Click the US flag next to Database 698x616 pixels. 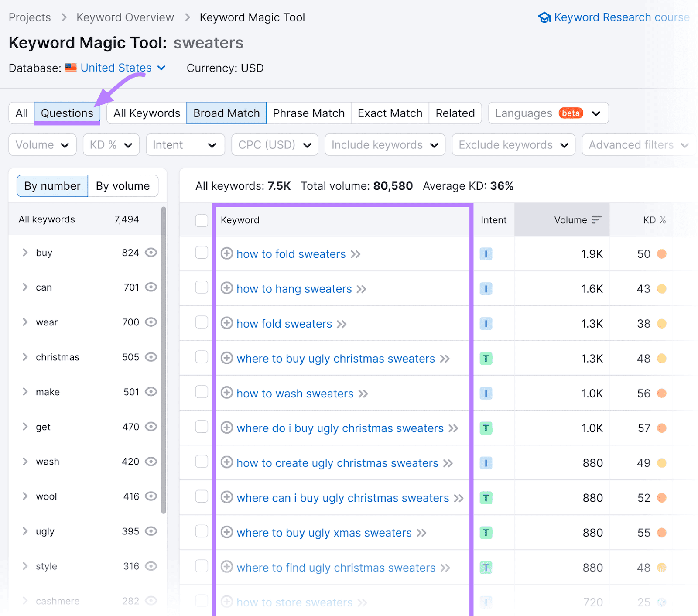(72, 68)
